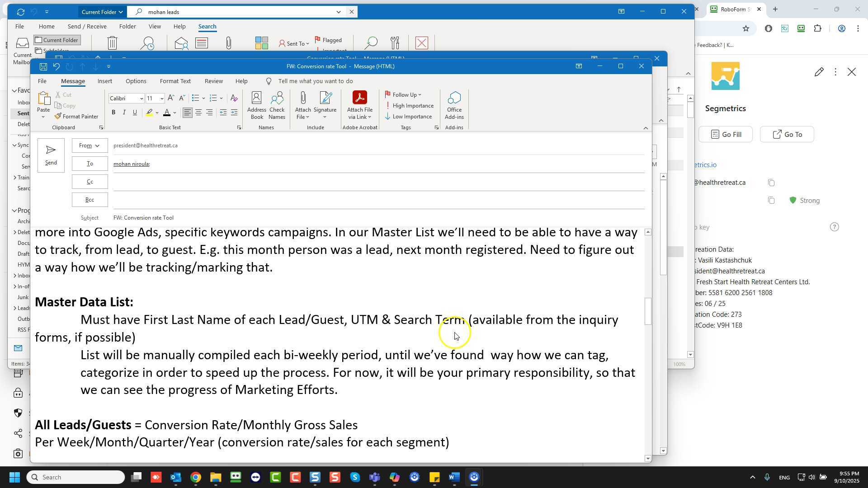This screenshot has width=868, height=488.
Task: Toggle bold formatting
Action: pyautogui.click(x=113, y=113)
